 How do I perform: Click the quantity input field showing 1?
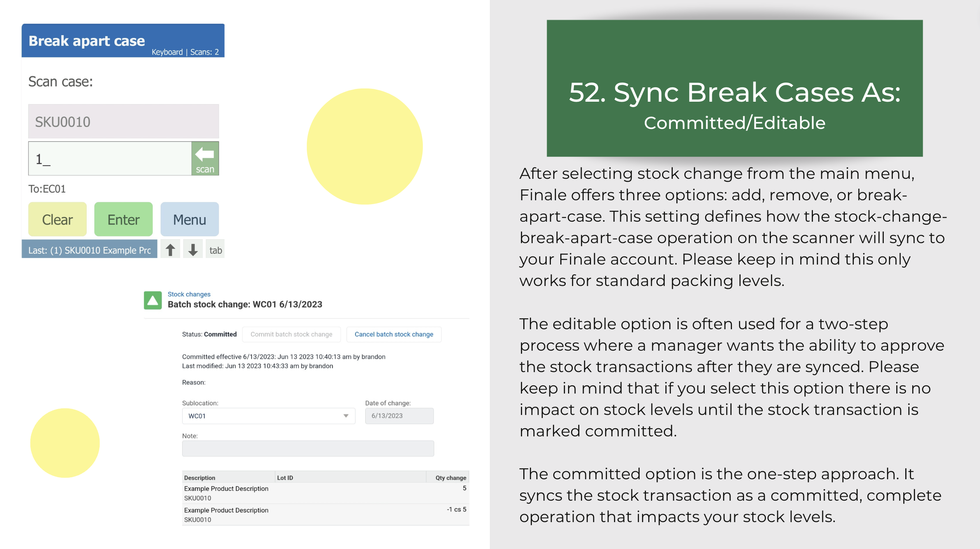click(x=110, y=159)
